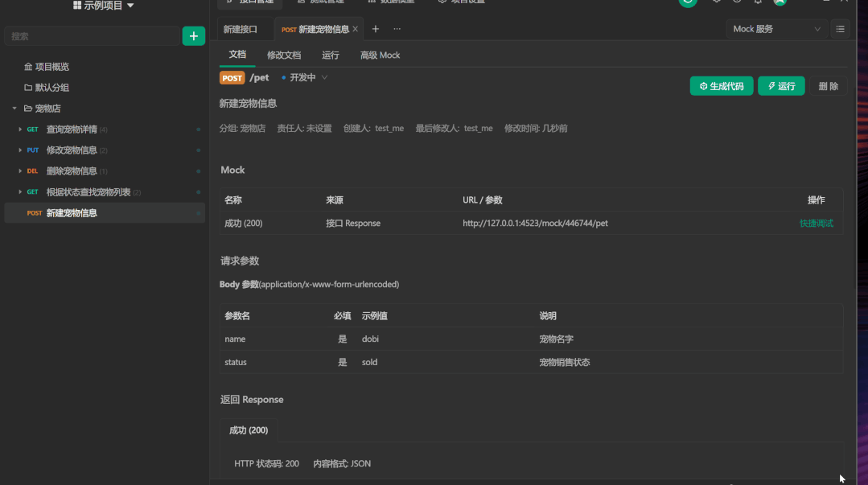This screenshot has width=868, height=485.
Task: Open the Mock 服务 dropdown
Action: pyautogui.click(x=775, y=28)
